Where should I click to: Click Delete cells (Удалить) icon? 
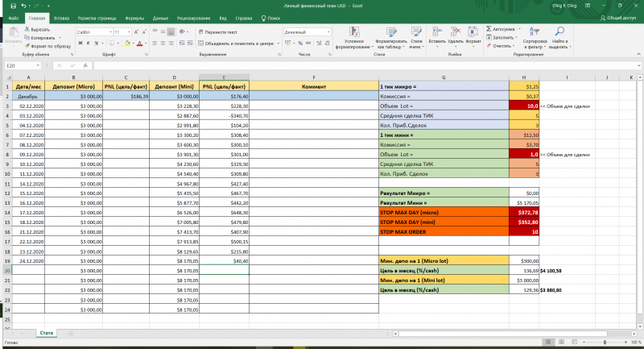click(455, 31)
